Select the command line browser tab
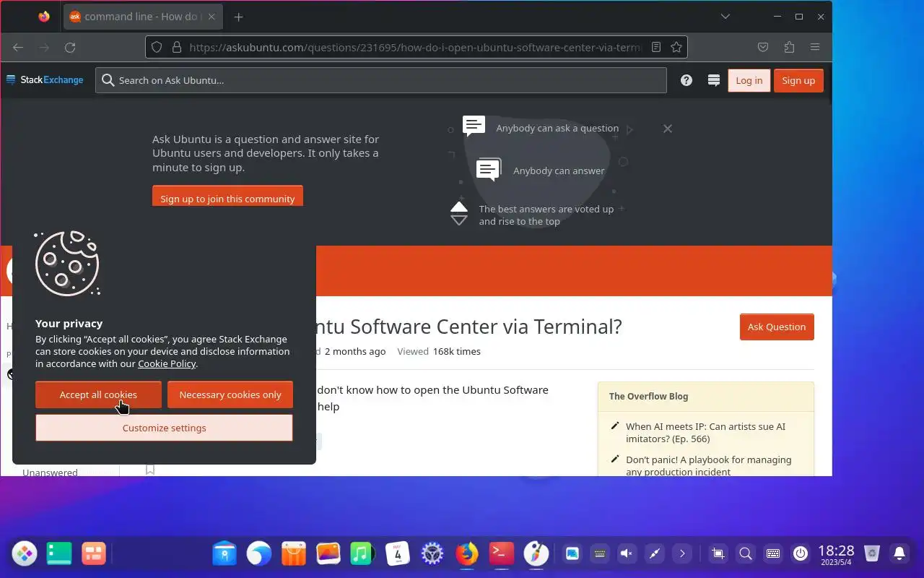924x578 pixels. click(144, 17)
